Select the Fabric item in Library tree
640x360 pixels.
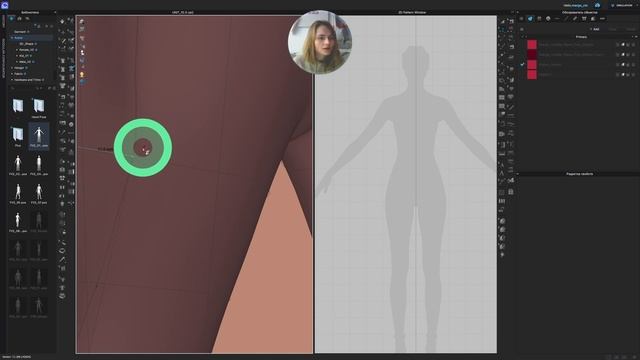pyautogui.click(x=19, y=74)
